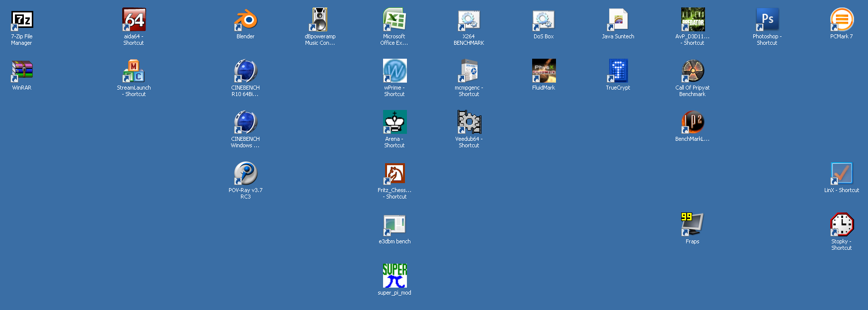
Task: Select the wPrime shortcut icon
Action: tap(395, 71)
